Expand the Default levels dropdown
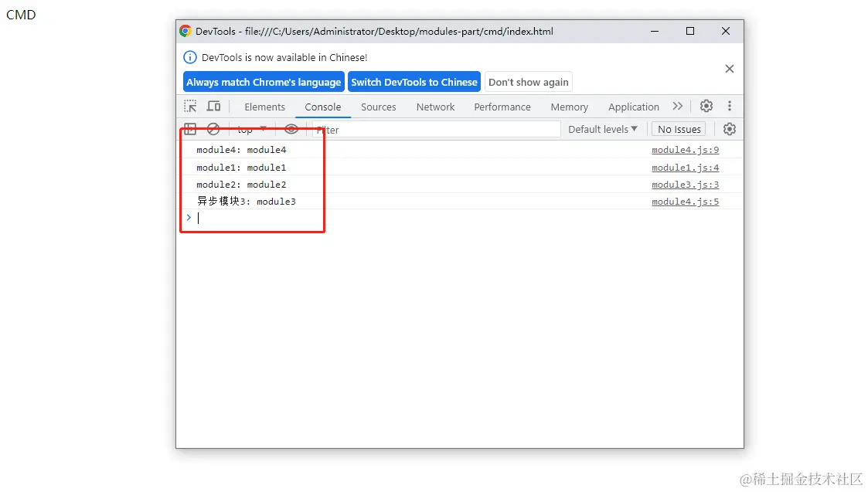Image resolution: width=868 pixels, height=492 pixels. coord(602,129)
